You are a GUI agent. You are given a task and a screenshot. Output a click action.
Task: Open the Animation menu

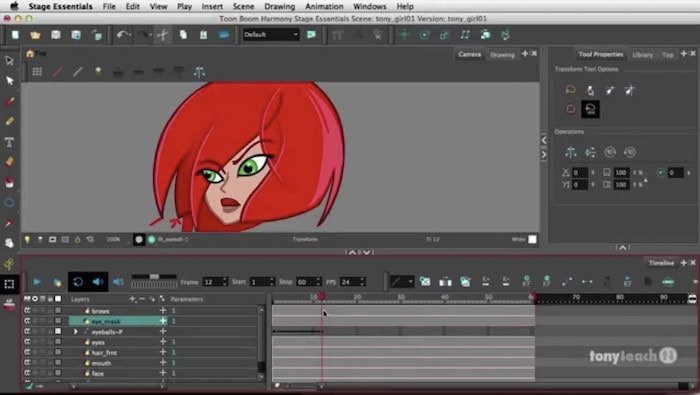coord(324,6)
